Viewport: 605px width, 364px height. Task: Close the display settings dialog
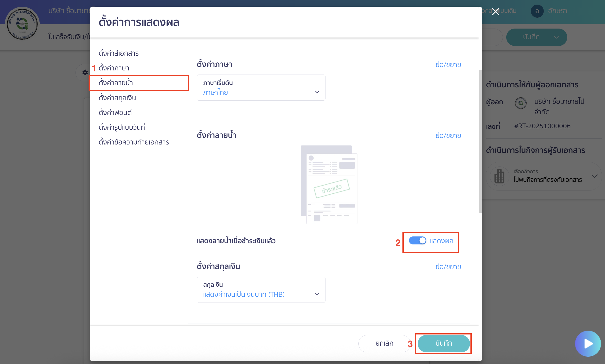[x=496, y=12]
